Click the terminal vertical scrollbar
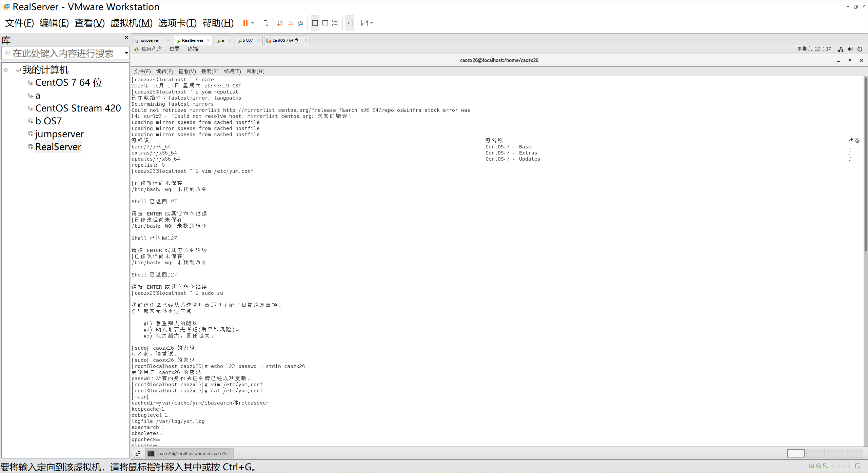868x473 pixels. [865, 163]
